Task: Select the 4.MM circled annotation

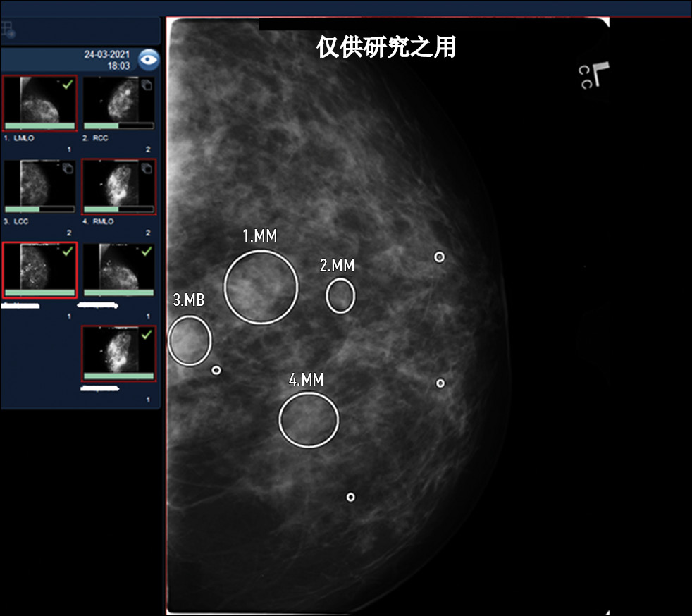Action: tap(309, 420)
